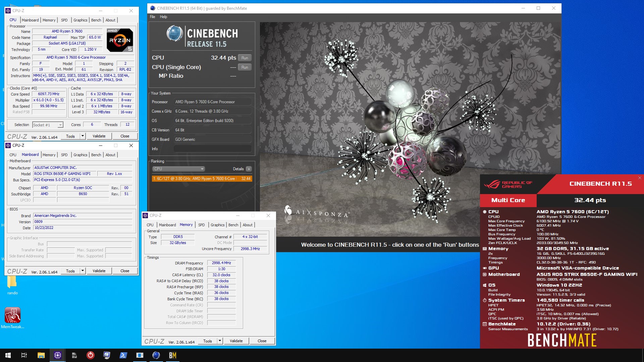Open Task View in the taskbar

click(x=24, y=355)
